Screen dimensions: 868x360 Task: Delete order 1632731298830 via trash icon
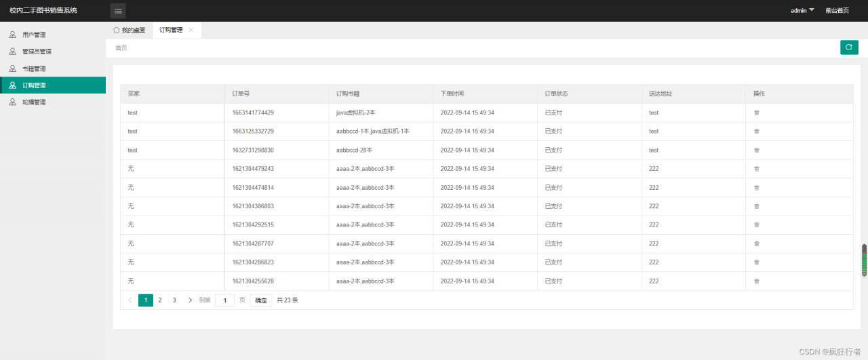coord(757,151)
